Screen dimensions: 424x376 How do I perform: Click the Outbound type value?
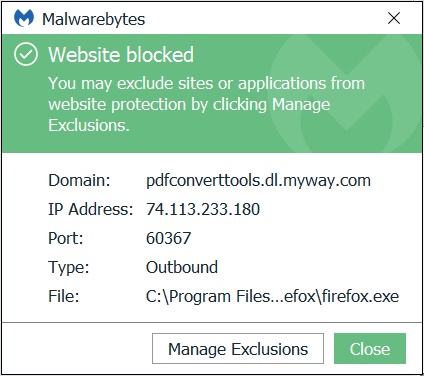coord(182,267)
